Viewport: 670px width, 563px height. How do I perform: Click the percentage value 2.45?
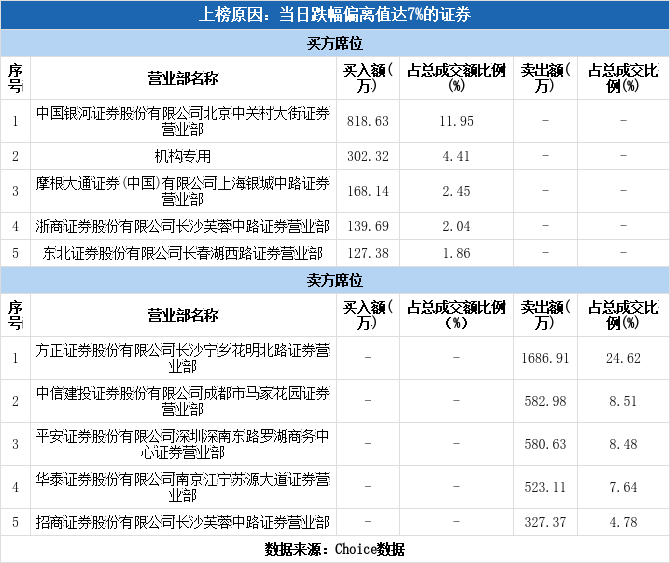456,191
